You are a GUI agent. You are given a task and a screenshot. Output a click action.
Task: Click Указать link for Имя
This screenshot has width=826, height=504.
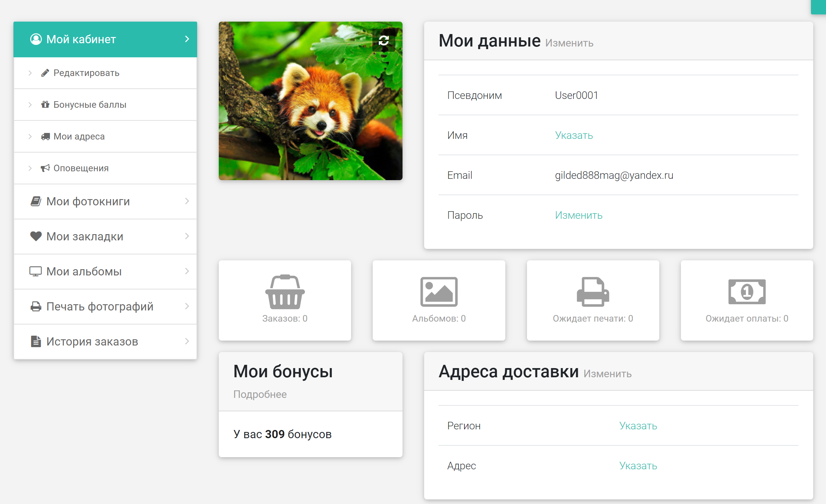coord(573,135)
